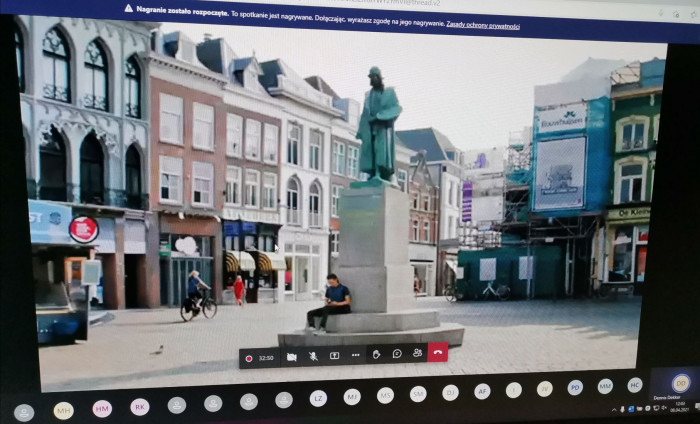
Task: Select participant avatar PD
Action: (x=575, y=387)
